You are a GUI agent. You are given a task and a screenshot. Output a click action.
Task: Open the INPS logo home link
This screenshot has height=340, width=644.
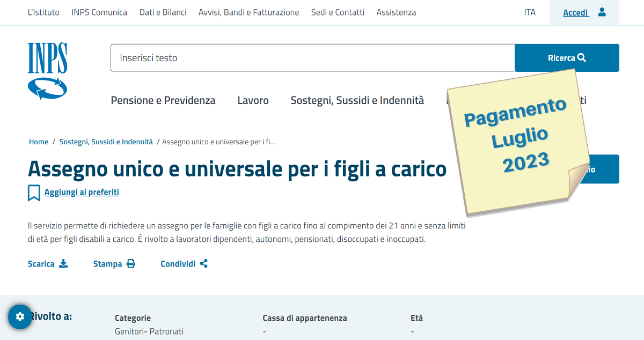pyautogui.click(x=48, y=71)
